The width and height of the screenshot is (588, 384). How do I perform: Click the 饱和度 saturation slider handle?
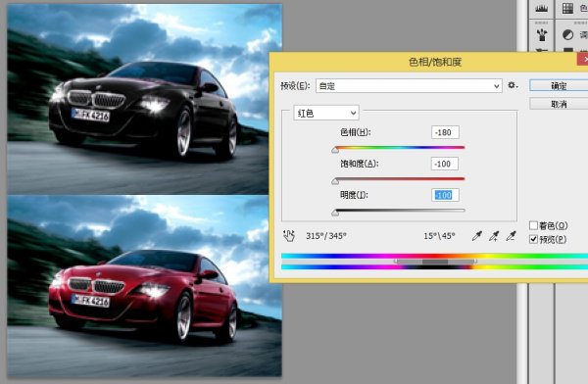(x=335, y=181)
